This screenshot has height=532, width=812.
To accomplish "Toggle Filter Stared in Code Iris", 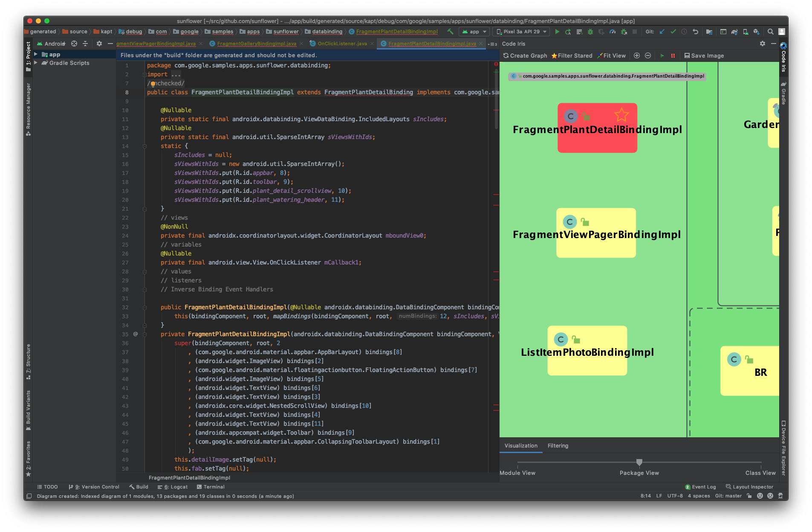I will pyautogui.click(x=572, y=55).
